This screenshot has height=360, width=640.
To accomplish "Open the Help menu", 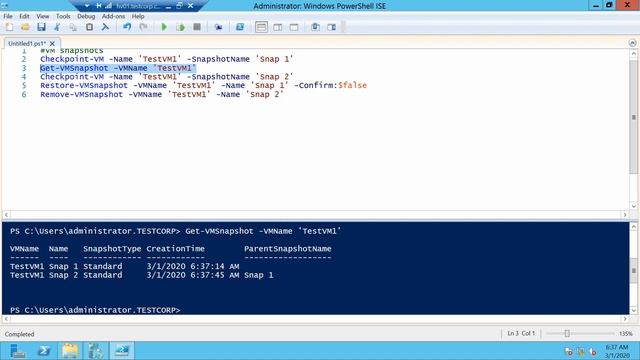I will coord(138,16).
